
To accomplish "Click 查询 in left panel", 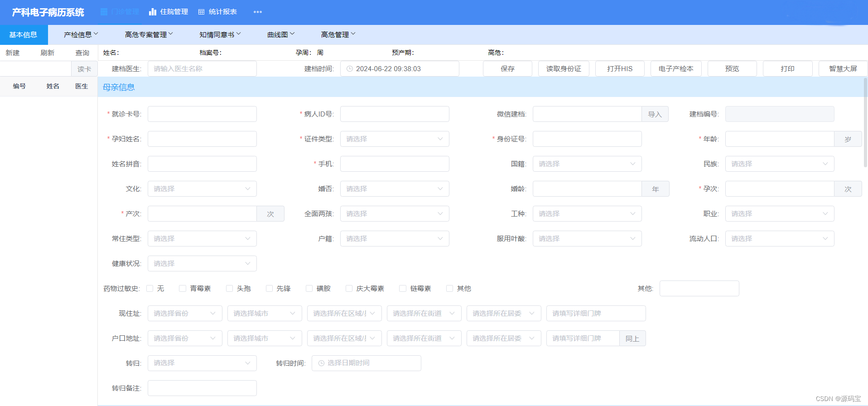I will [x=82, y=53].
